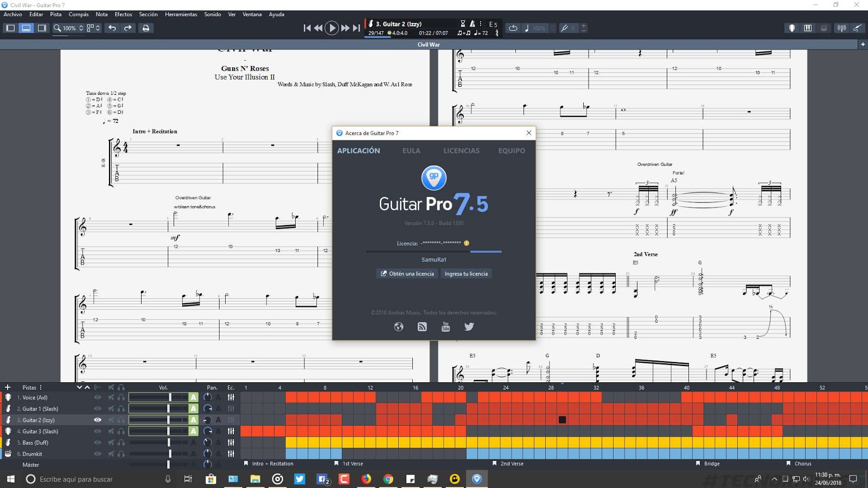The height and width of the screenshot is (488, 868).
Task: Click the Bass (Duff) pan knob
Action: click(x=207, y=442)
